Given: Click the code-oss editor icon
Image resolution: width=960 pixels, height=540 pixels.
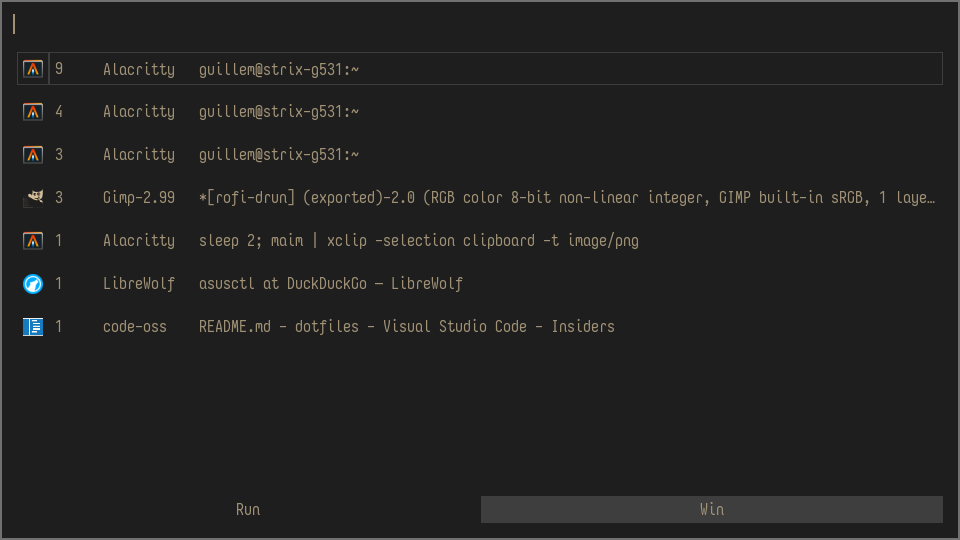Looking at the screenshot, I should point(33,326).
